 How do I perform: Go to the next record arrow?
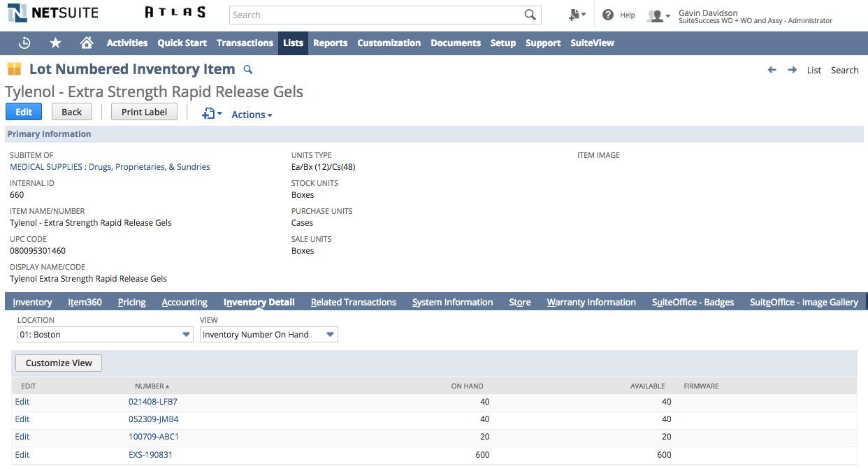point(792,70)
